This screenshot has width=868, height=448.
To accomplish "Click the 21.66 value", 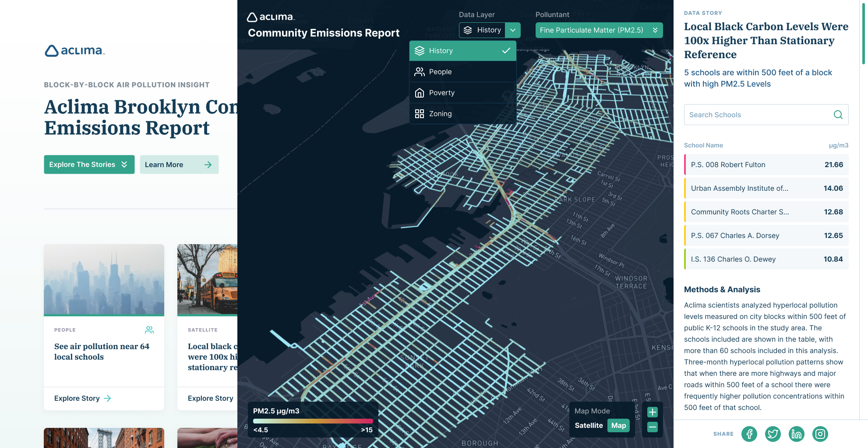I will 833,164.
